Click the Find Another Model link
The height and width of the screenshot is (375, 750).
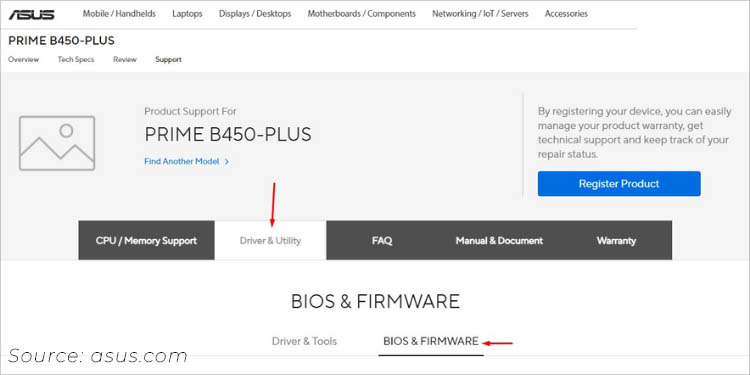point(181,162)
